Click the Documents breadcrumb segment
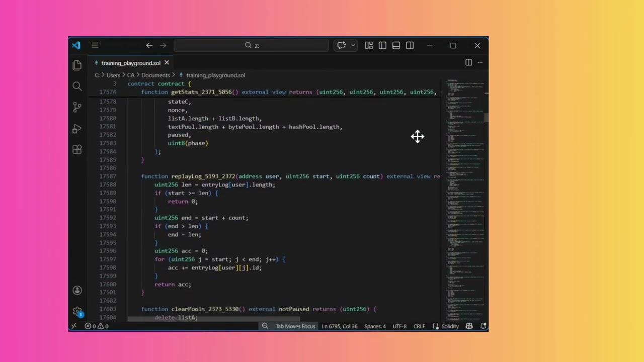The width and height of the screenshot is (644, 362). (155, 75)
